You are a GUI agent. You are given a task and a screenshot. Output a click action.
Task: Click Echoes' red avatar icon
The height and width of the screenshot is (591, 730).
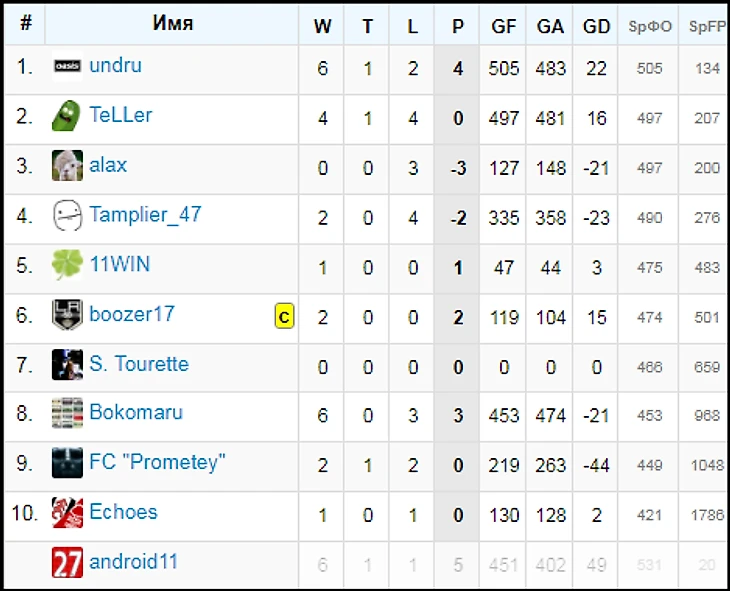(x=67, y=512)
